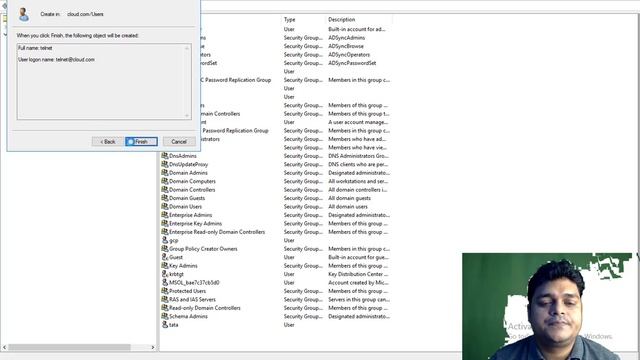
Task: Select the MSOL_bae7c37cb5d0 user icon
Action: [165, 282]
